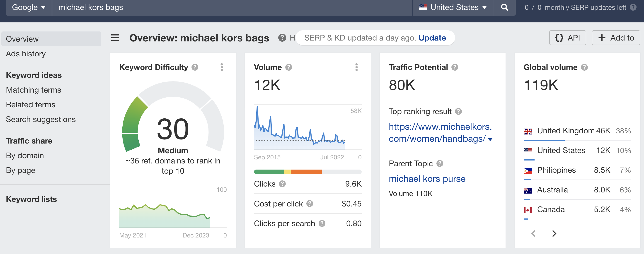Click the Global volume 119K value
Viewport: 644px width, 254px height.
coord(541,85)
